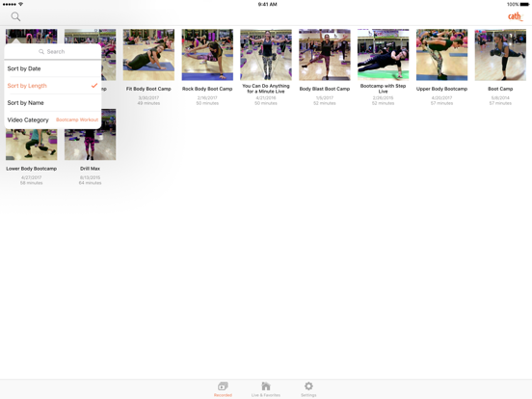Click the Drill Max title text
The width and height of the screenshot is (532, 399).
click(90, 169)
